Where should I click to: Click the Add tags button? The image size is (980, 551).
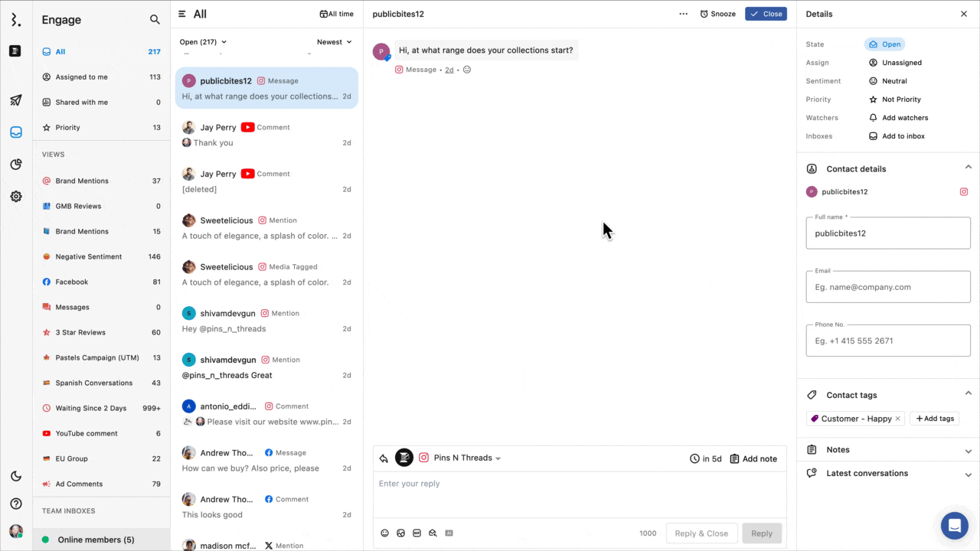pyautogui.click(x=934, y=419)
